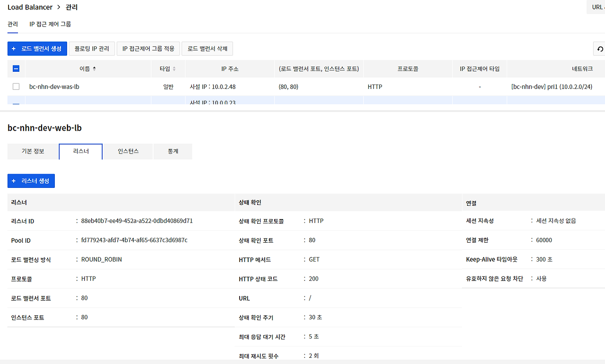Check the bc-nhn-dev-was-lb row checkbox

[x=16, y=86]
